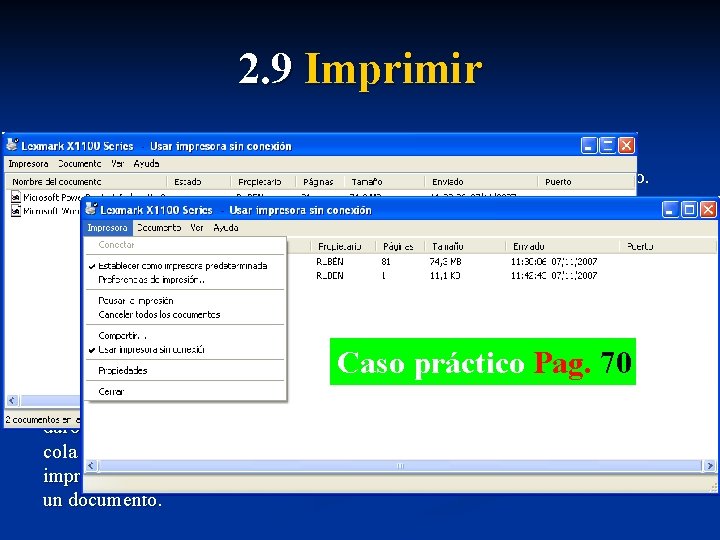720x540 pixels.
Task: Select 11:30:06 sent time entry
Action: (x=554, y=262)
